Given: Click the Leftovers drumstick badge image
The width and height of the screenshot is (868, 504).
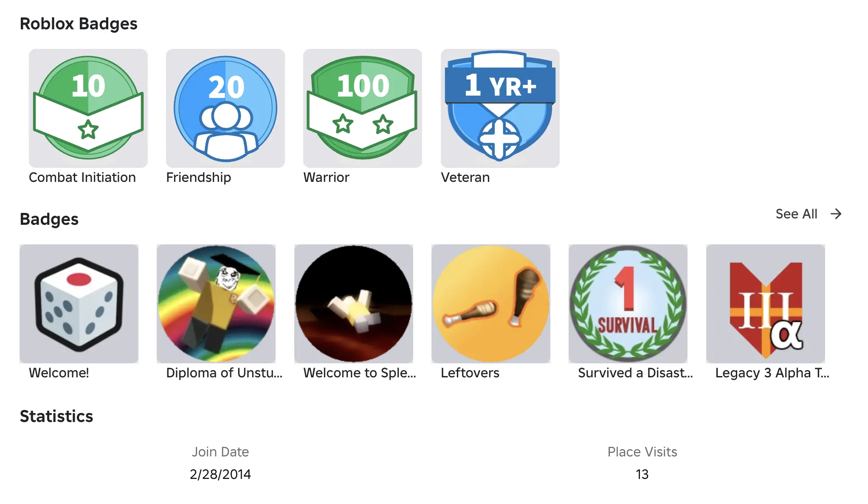Looking at the screenshot, I should coord(491,303).
